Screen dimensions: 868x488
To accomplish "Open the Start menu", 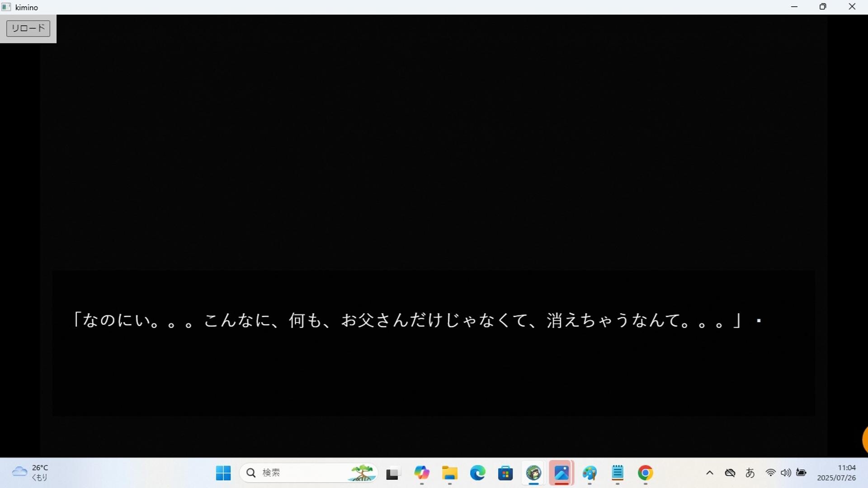I will 223,473.
